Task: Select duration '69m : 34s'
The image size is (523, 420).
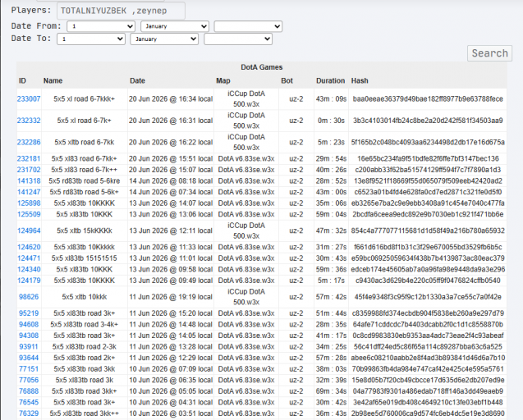Action: pyautogui.click(x=331, y=391)
